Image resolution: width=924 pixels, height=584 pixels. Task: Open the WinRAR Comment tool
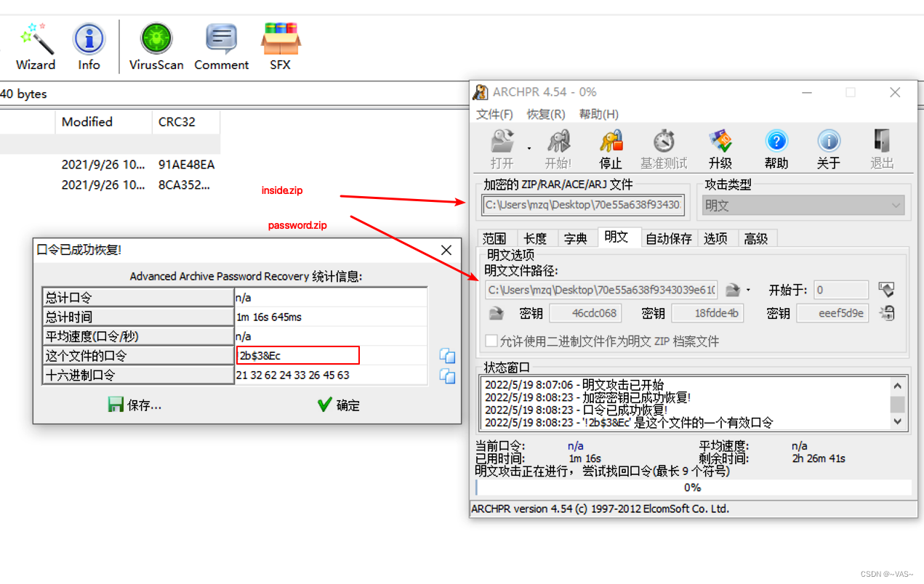221,46
